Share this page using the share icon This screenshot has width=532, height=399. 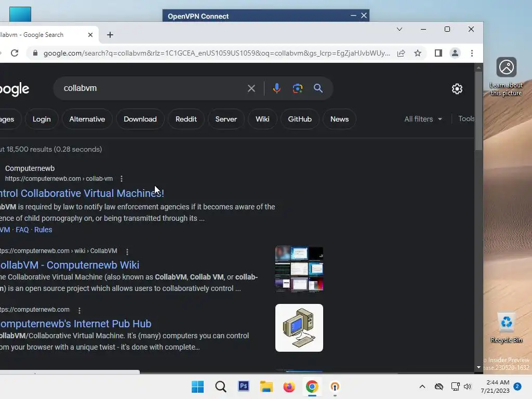pos(401,54)
